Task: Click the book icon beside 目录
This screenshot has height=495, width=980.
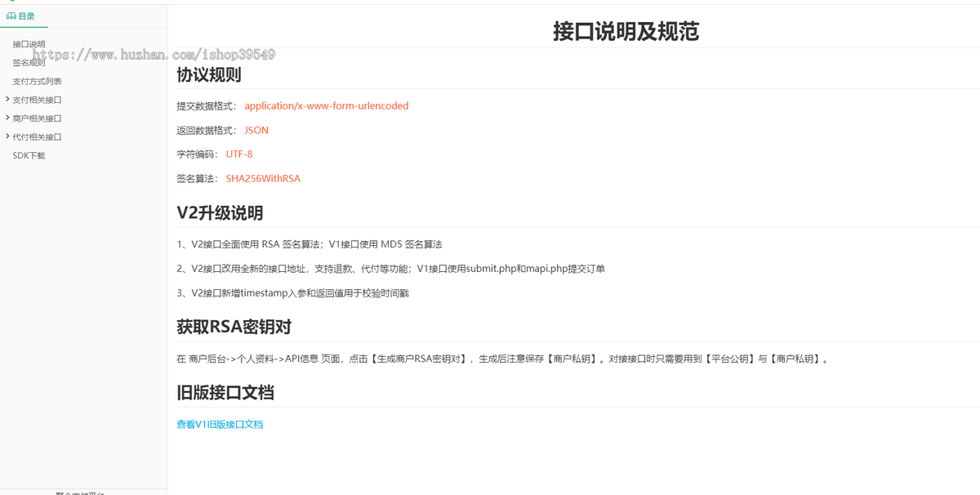Action: click(11, 16)
